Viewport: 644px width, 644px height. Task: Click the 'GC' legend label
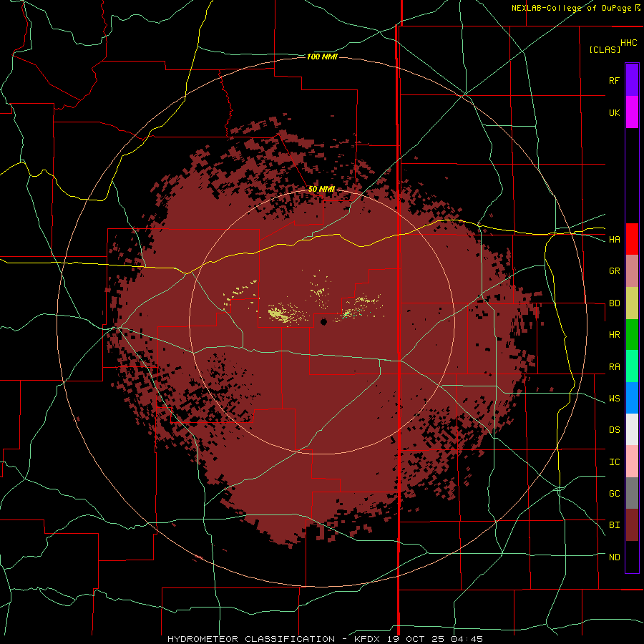pyautogui.click(x=614, y=494)
